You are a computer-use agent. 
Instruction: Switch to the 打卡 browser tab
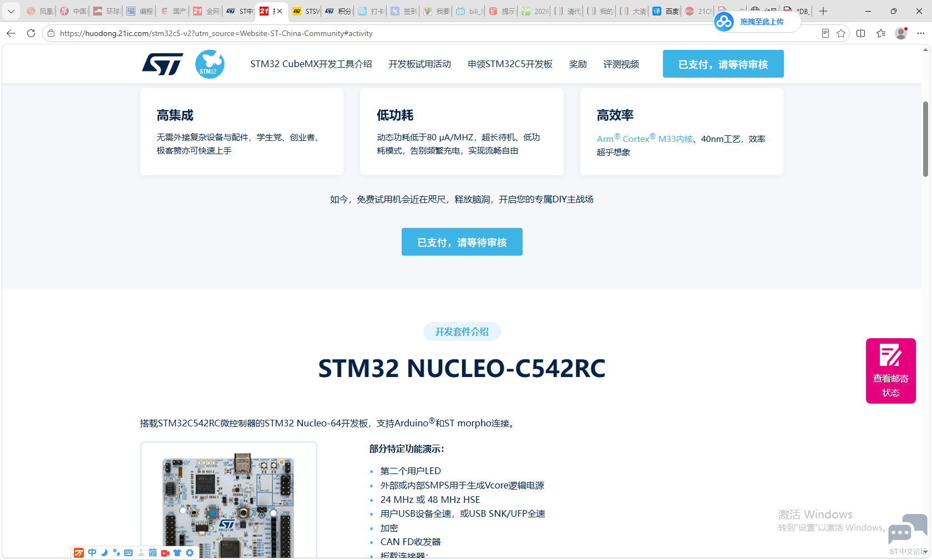pyautogui.click(x=371, y=11)
